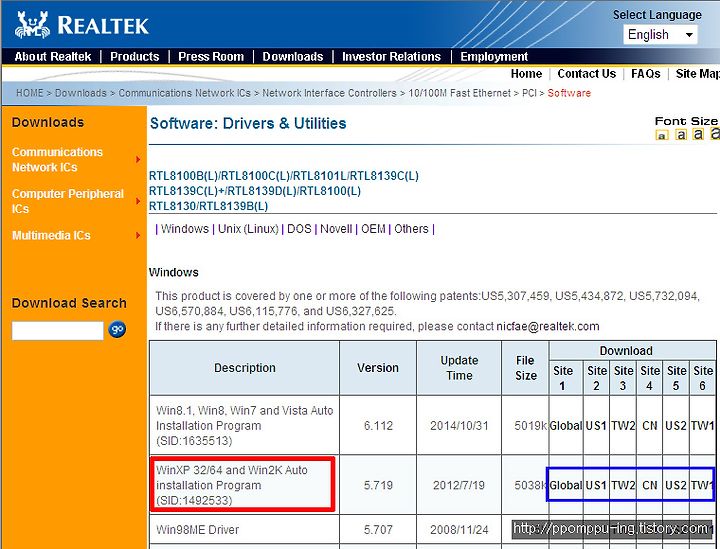720x549 pixels.
Task: Click the Download Search input field
Action: click(x=58, y=331)
